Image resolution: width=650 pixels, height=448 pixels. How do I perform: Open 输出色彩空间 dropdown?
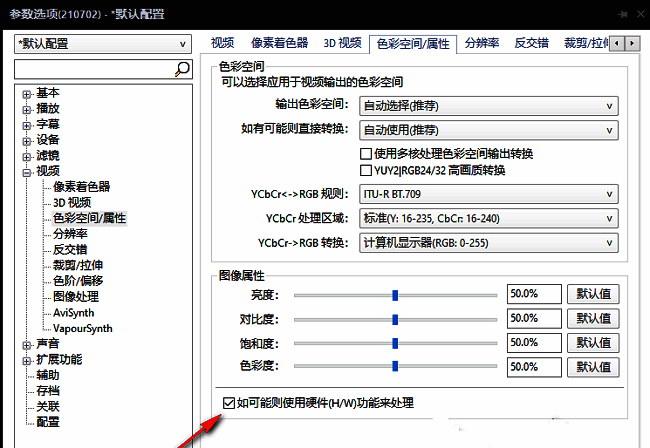pos(489,106)
